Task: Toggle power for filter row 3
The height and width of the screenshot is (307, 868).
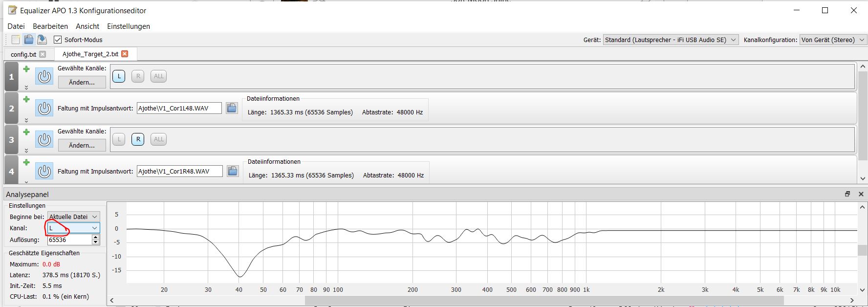Action: [x=44, y=140]
